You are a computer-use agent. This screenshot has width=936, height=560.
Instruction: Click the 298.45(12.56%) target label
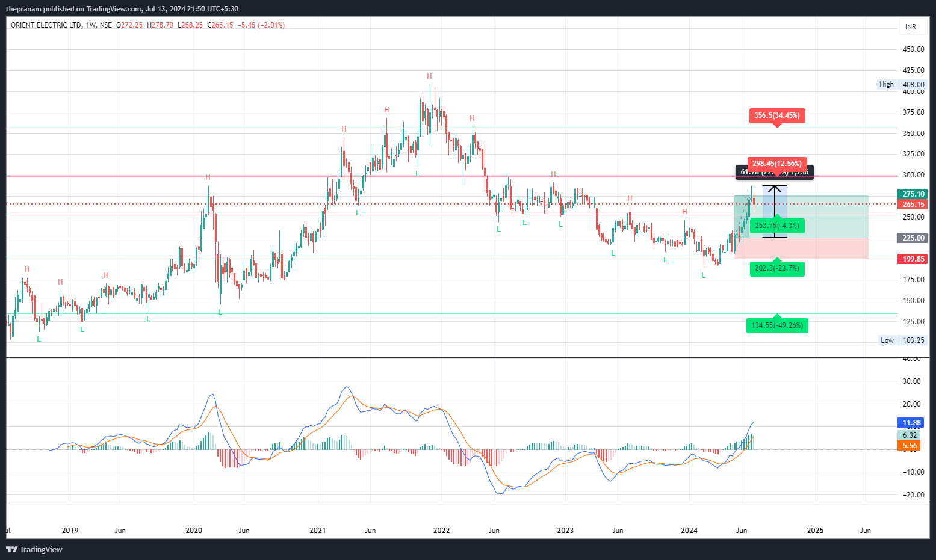777,164
